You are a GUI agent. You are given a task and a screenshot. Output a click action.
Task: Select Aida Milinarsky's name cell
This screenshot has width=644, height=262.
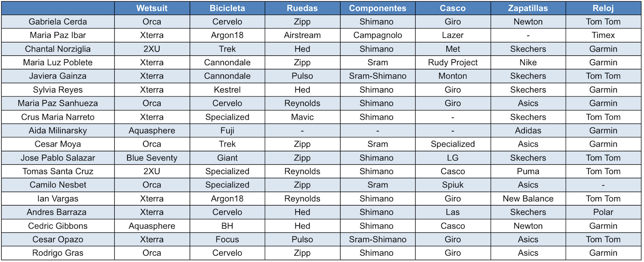[x=58, y=131]
